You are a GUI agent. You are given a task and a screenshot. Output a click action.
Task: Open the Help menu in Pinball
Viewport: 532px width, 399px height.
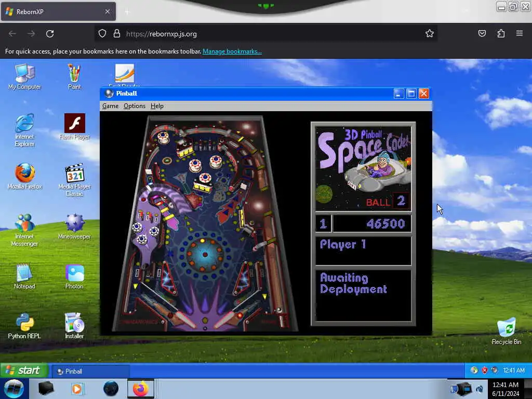coord(157,106)
